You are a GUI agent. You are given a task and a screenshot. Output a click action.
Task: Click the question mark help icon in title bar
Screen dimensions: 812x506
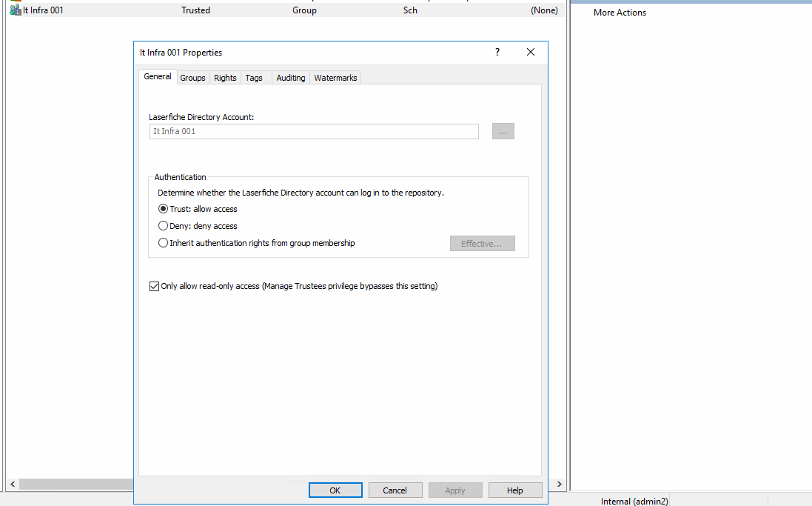click(x=497, y=52)
